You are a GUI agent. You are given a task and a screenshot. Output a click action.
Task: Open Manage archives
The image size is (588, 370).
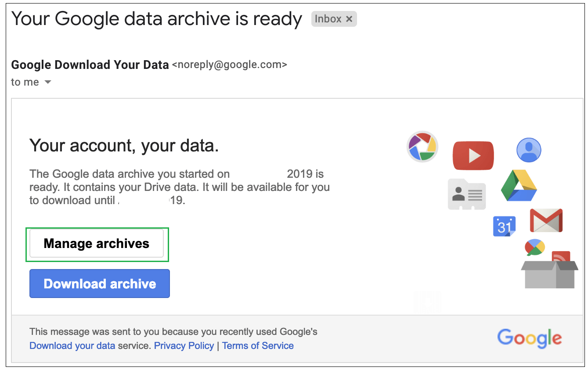pos(97,244)
